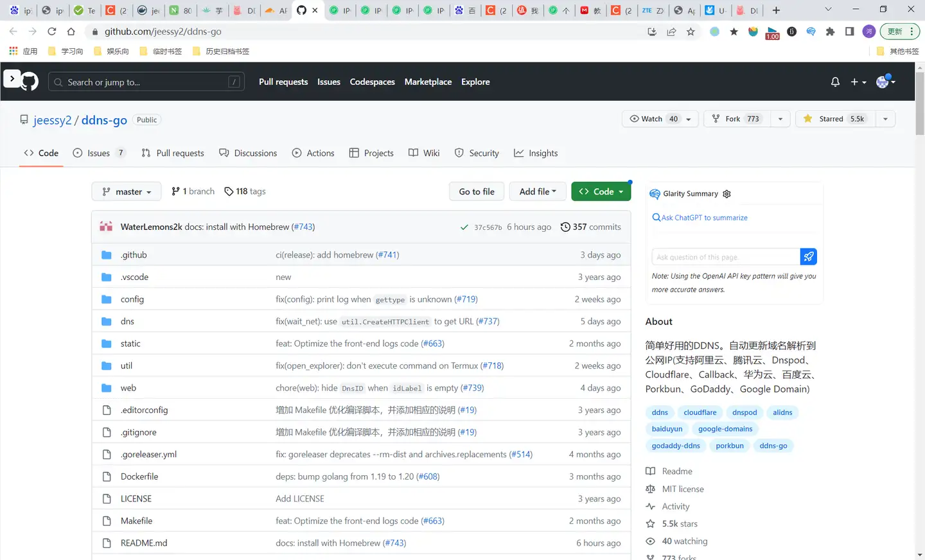Click the share icon in address bar
Image resolution: width=925 pixels, height=560 pixels.
tap(671, 31)
